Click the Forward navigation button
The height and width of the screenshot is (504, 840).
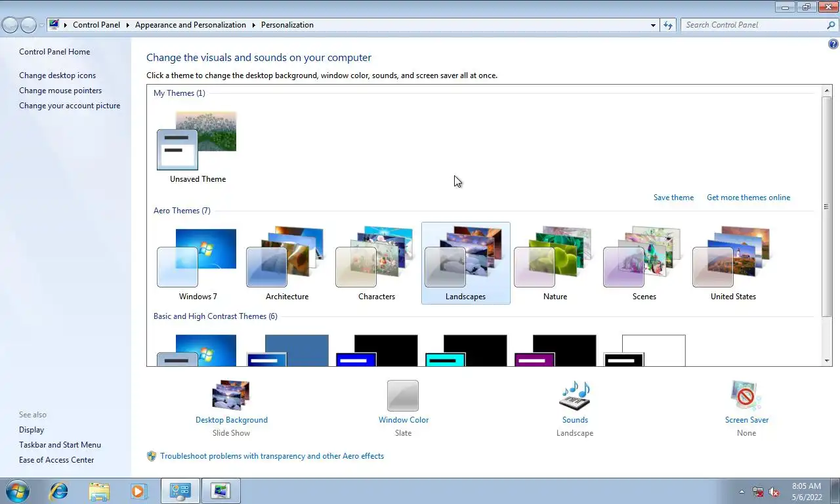[x=28, y=25]
